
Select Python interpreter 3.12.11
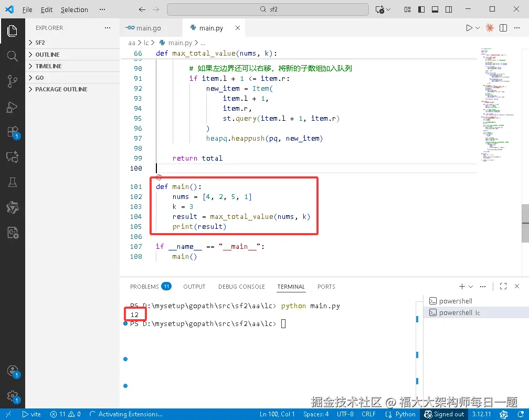[481, 414]
